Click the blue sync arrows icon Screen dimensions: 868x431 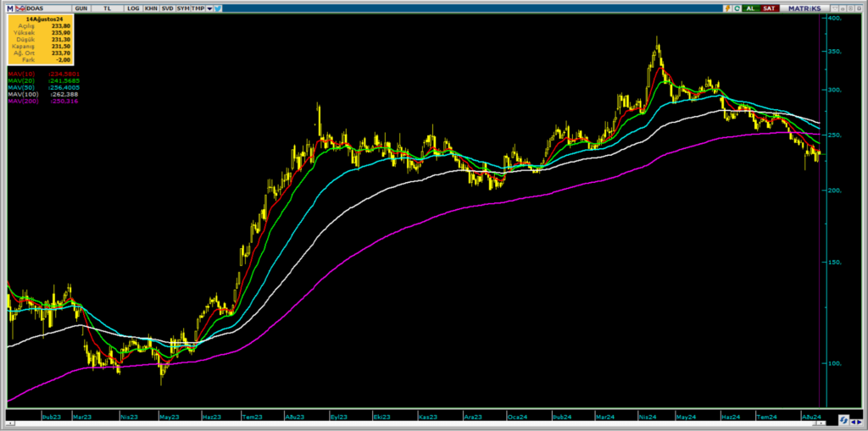[843, 420]
